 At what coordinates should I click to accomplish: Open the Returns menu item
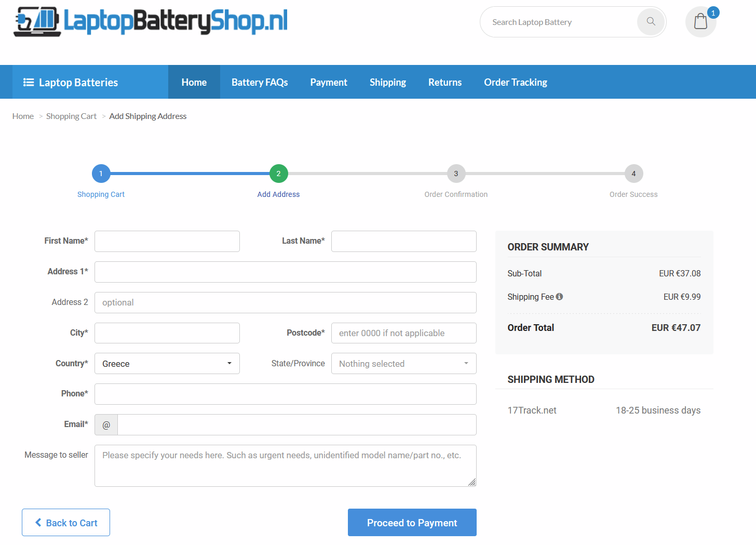(445, 82)
